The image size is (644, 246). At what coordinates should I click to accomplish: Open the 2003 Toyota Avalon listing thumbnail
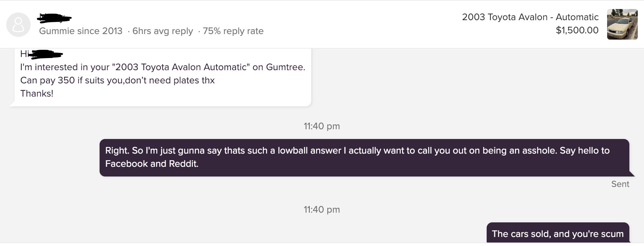pos(622,25)
